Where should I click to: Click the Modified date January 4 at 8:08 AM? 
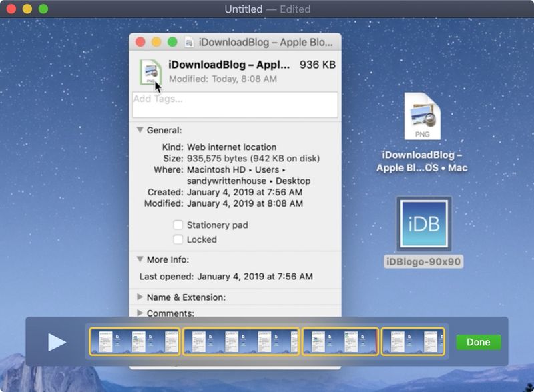point(245,203)
